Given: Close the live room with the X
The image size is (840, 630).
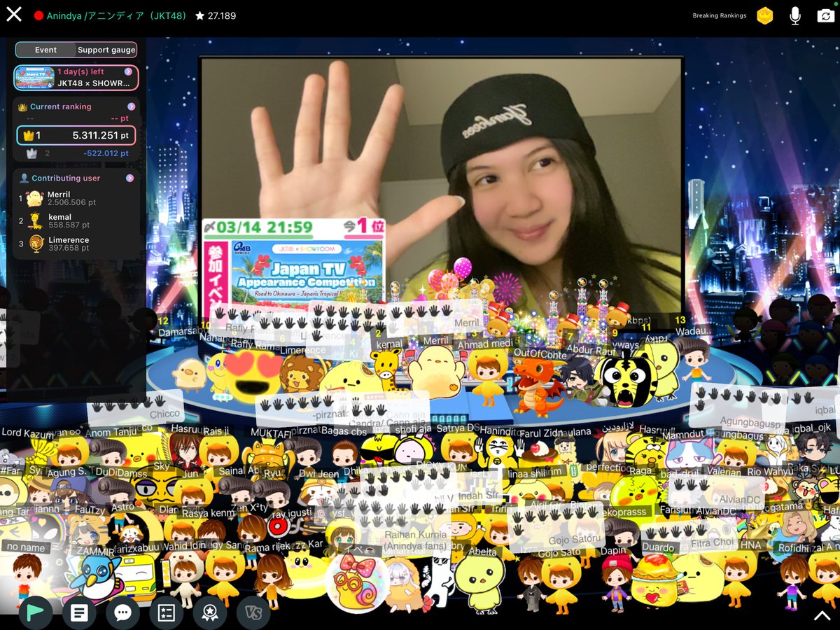Looking at the screenshot, I should coord(14,15).
